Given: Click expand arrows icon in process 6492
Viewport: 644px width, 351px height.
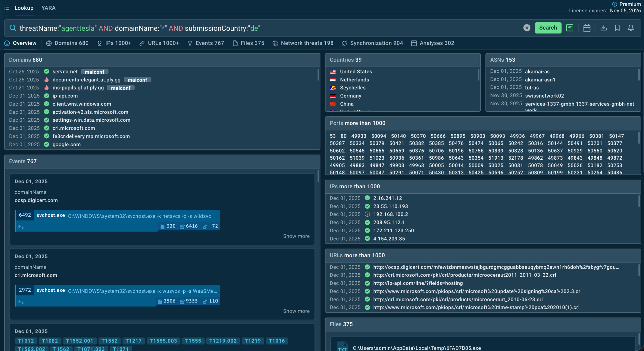Looking at the screenshot, I should point(21,227).
